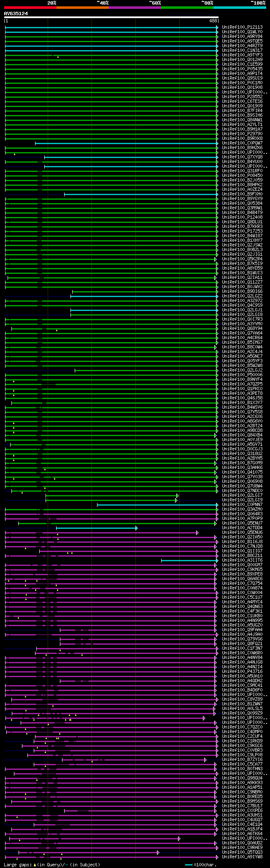Select hit label UniRef100_A6TK64
This screenshot has height=868, width=270.
242,833
